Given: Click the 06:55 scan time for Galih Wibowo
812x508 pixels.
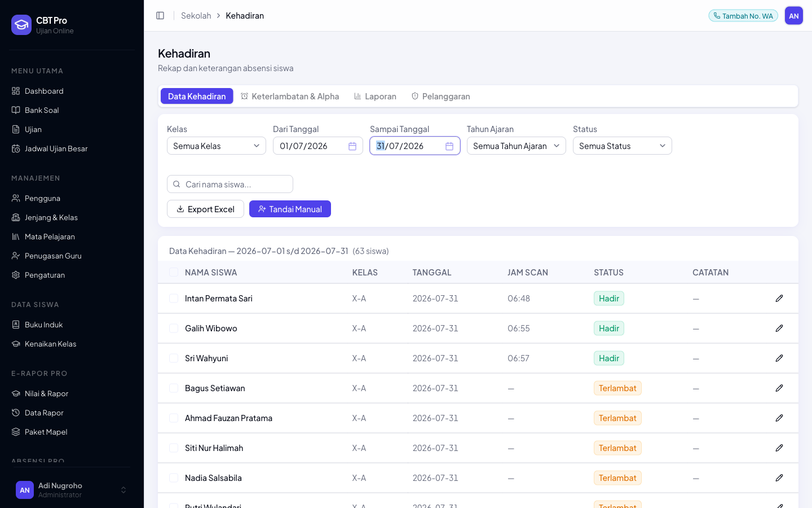Looking at the screenshot, I should click(x=519, y=328).
